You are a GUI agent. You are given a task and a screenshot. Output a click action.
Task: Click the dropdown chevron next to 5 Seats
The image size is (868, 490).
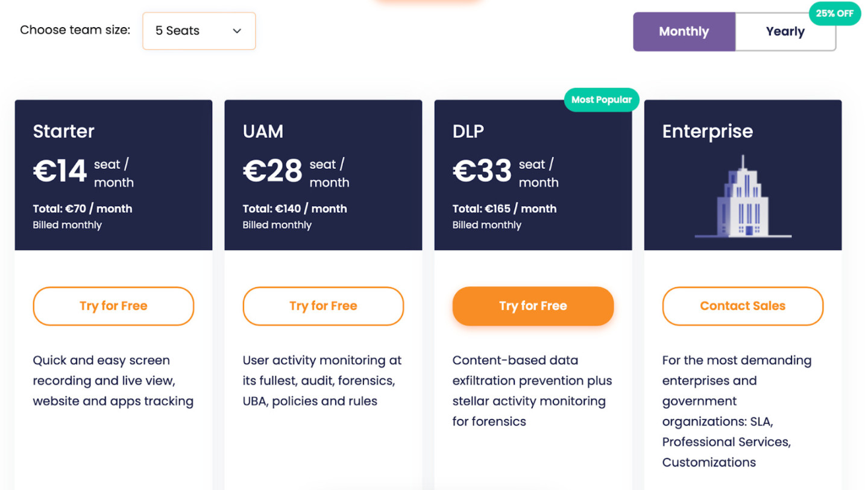click(x=236, y=31)
